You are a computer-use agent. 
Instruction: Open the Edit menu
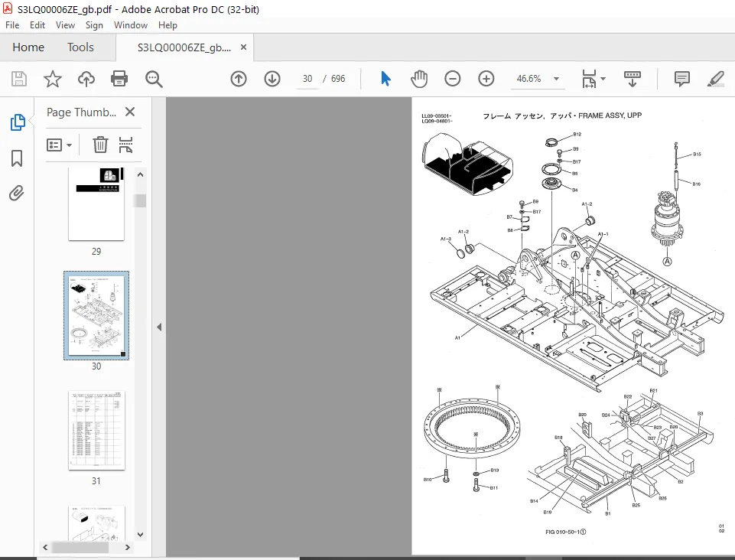(37, 24)
